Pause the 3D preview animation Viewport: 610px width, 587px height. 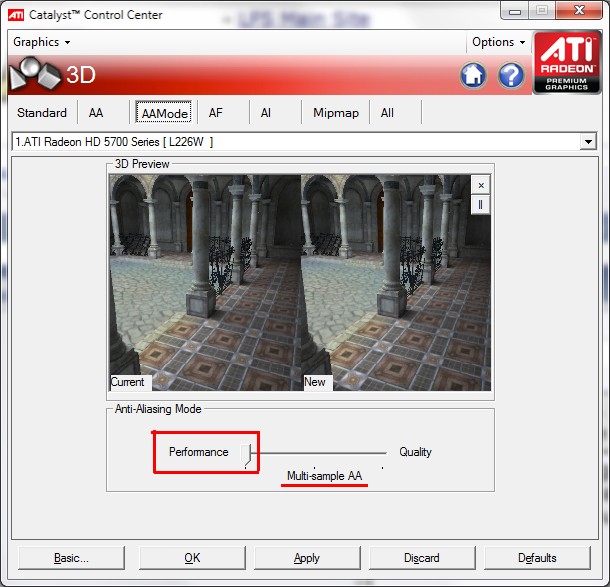tap(481, 204)
